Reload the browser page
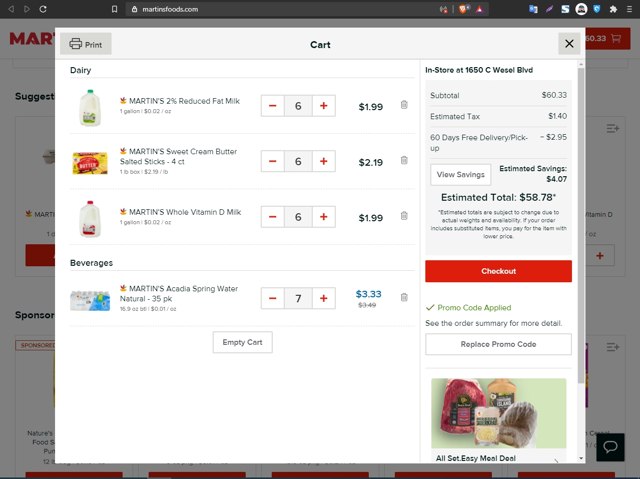 tap(43, 9)
